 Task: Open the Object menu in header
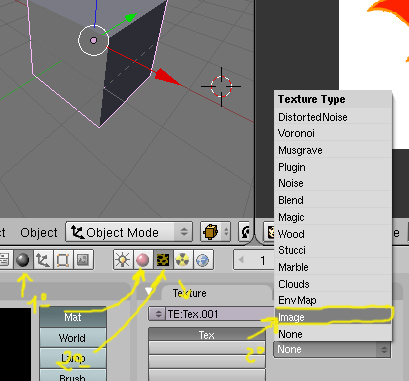(x=39, y=232)
